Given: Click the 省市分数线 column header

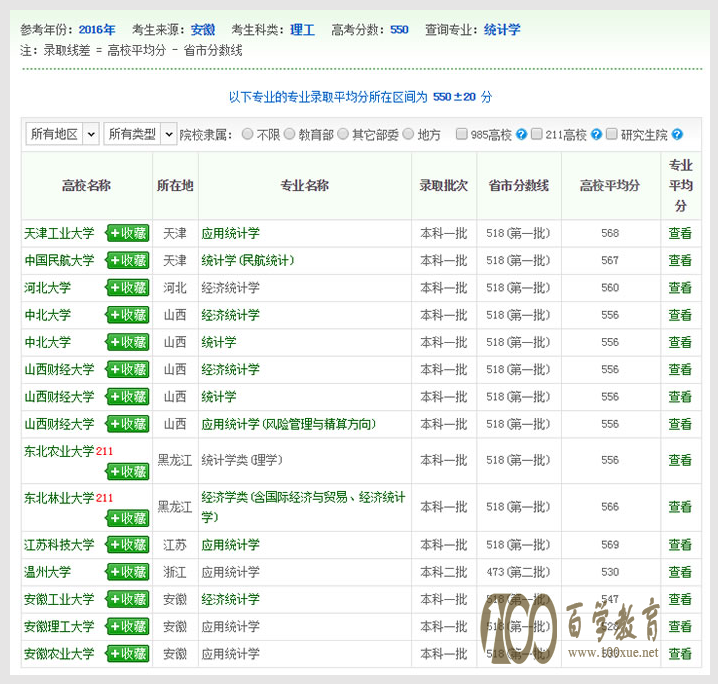Looking at the screenshot, I should (x=518, y=185).
